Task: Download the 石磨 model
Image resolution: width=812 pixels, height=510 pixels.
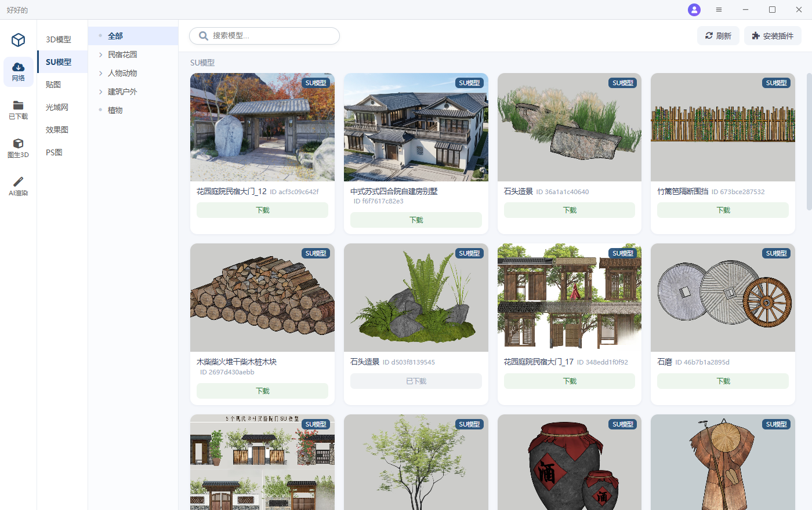Action: (x=723, y=381)
